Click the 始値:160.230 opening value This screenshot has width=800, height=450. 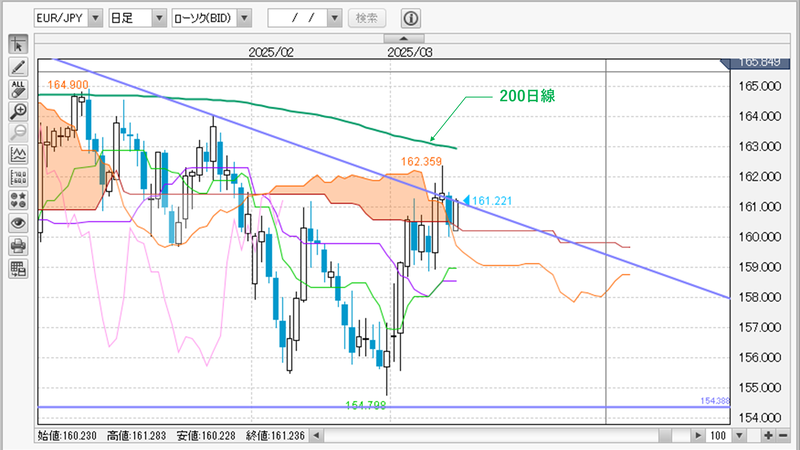[x=67, y=436]
